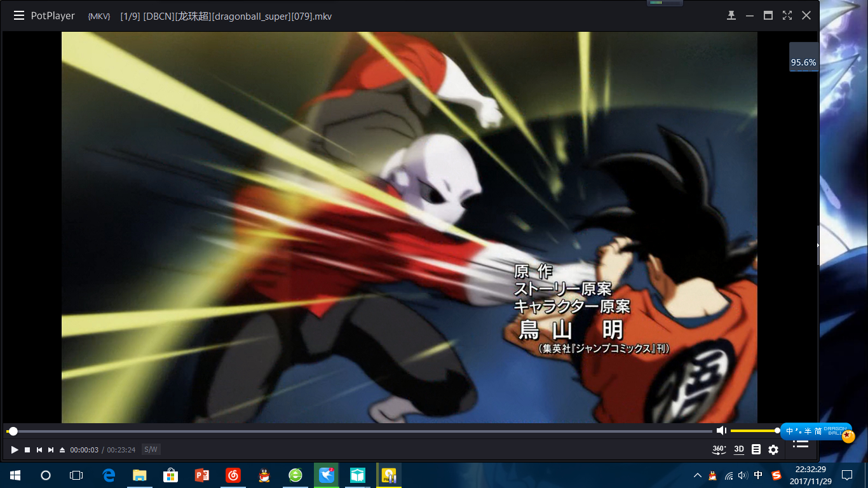Image resolution: width=868 pixels, height=488 pixels.
Task: Click the {MKV} format label
Action: (x=99, y=17)
